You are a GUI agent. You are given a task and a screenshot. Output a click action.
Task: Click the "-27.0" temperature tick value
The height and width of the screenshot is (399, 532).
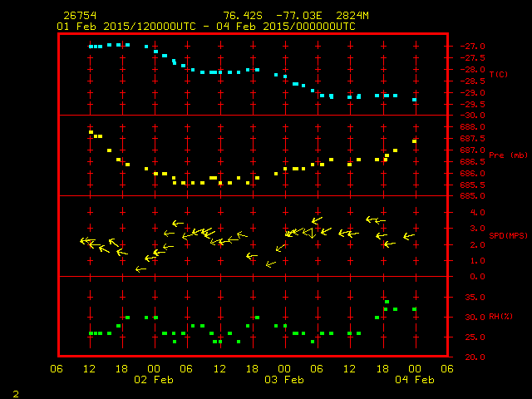pos(472,47)
